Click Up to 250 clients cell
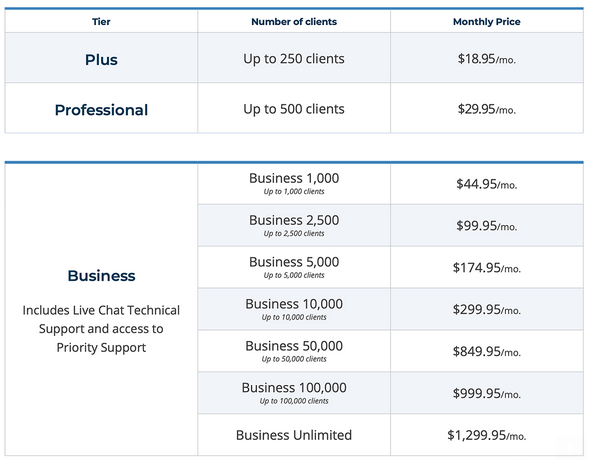 (294, 59)
